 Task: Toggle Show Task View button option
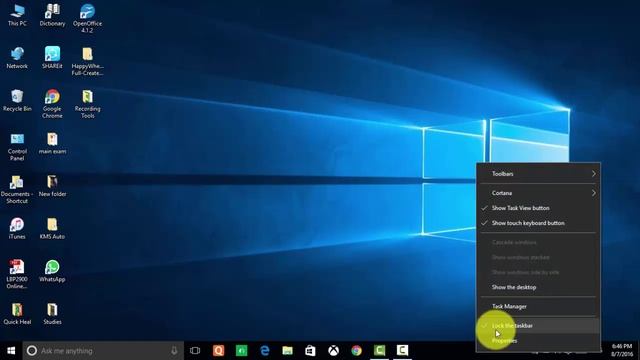538,208
